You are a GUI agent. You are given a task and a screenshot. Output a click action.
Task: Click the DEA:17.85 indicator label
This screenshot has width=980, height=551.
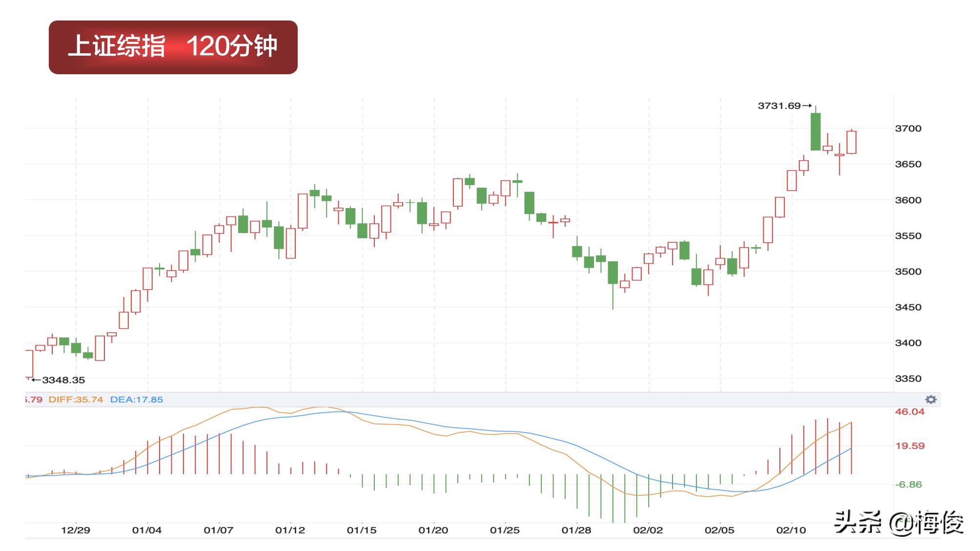[x=136, y=400]
